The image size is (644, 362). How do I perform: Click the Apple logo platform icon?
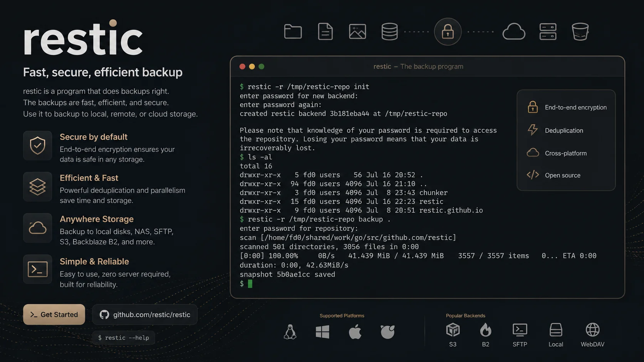[x=355, y=331]
